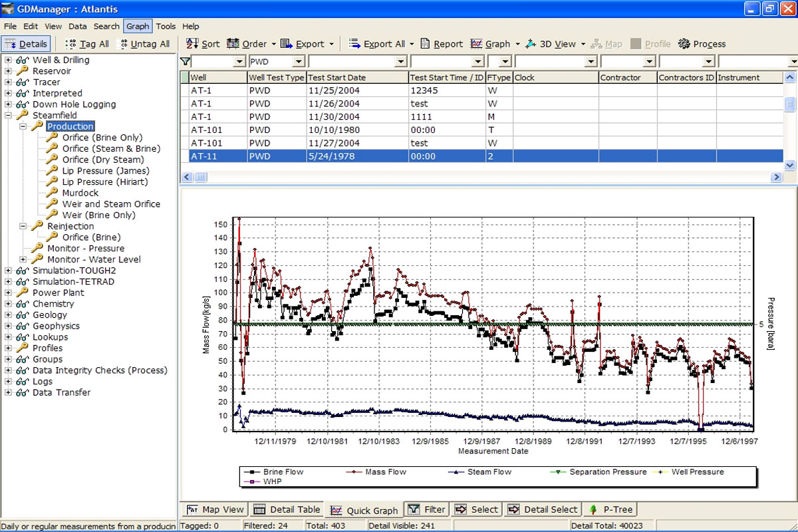The width and height of the screenshot is (798, 532).
Task: Click the filter funnel icon above the table
Action: tap(186, 61)
